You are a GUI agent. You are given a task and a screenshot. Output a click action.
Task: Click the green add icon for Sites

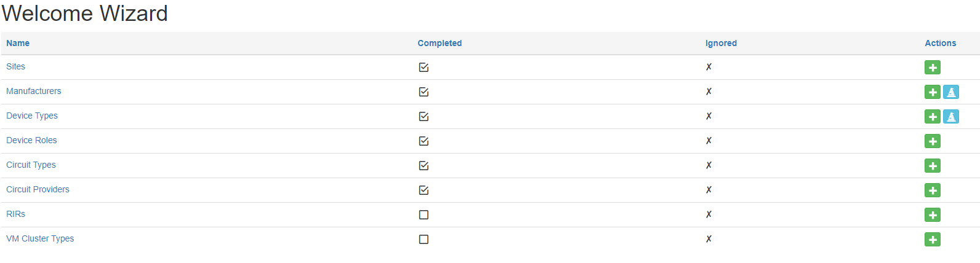point(932,68)
